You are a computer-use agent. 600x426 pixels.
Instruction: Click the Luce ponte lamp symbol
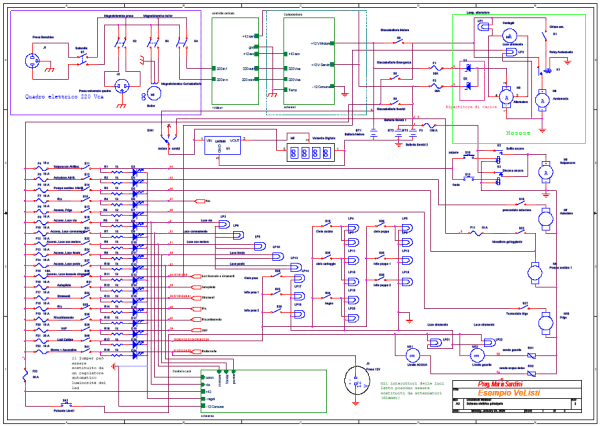[295, 268]
